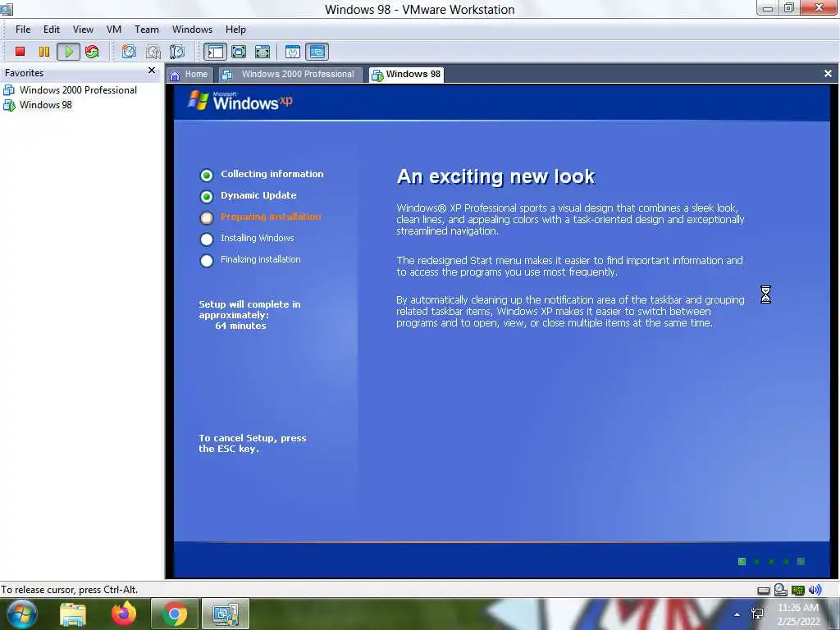
Task: Open the VM menu
Action: click(113, 30)
